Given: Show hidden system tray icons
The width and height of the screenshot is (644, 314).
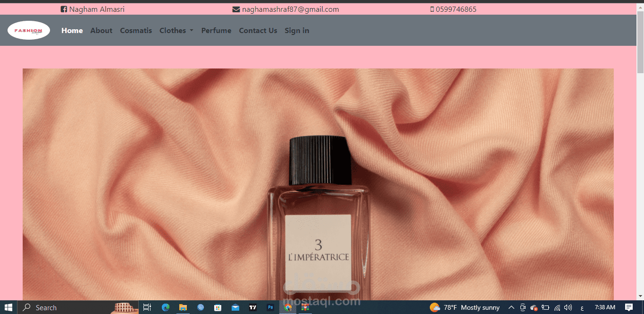Looking at the screenshot, I should tap(511, 307).
